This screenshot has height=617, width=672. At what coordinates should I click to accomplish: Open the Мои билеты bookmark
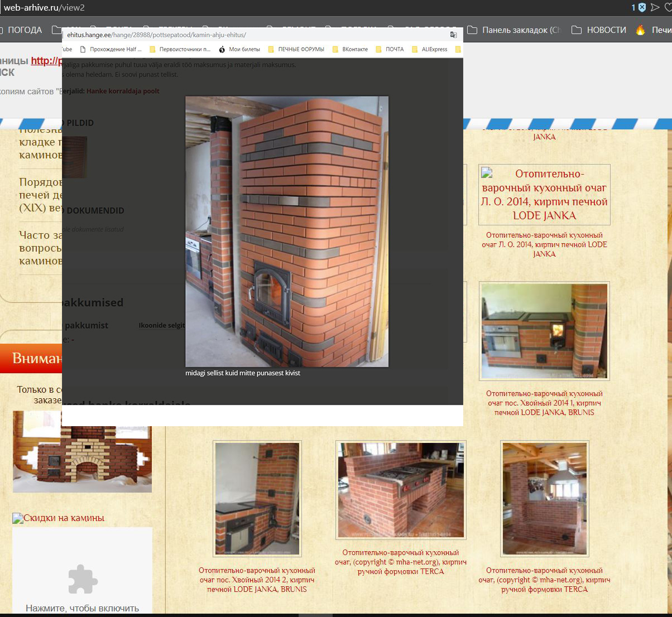tap(239, 49)
